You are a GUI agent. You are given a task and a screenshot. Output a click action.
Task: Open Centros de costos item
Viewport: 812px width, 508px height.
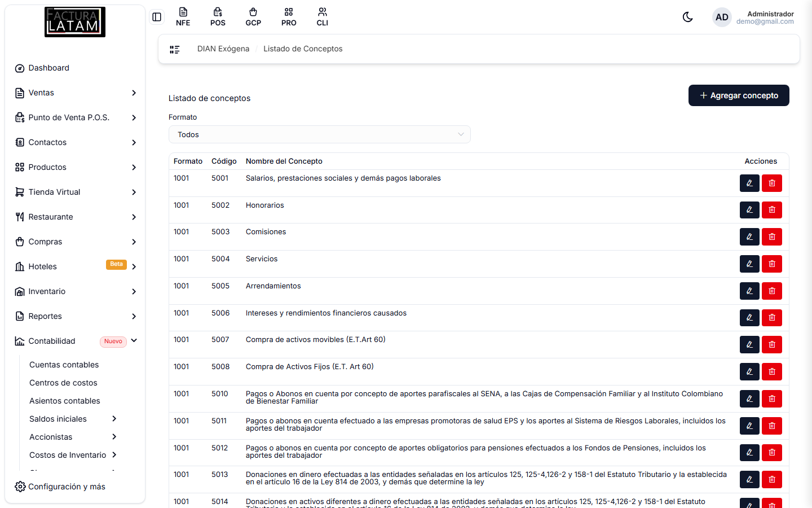pyautogui.click(x=63, y=383)
